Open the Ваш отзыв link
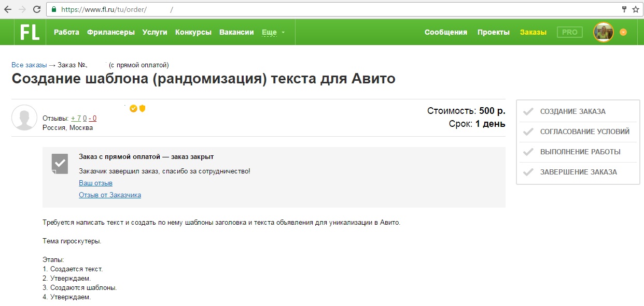Viewport: 644px width, 306px height. click(x=95, y=183)
